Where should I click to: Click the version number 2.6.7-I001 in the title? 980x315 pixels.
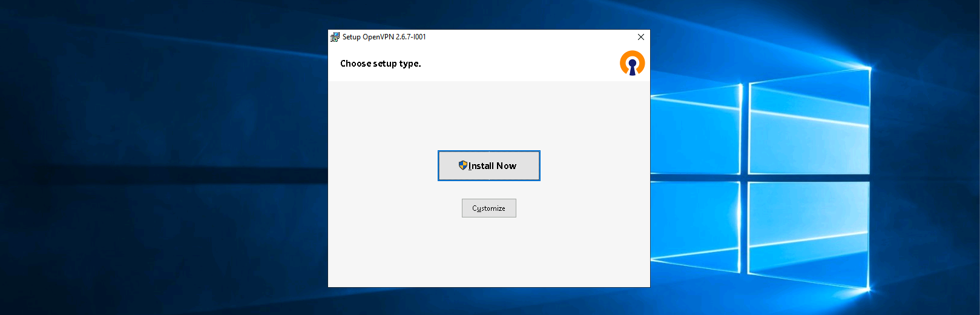point(410,37)
